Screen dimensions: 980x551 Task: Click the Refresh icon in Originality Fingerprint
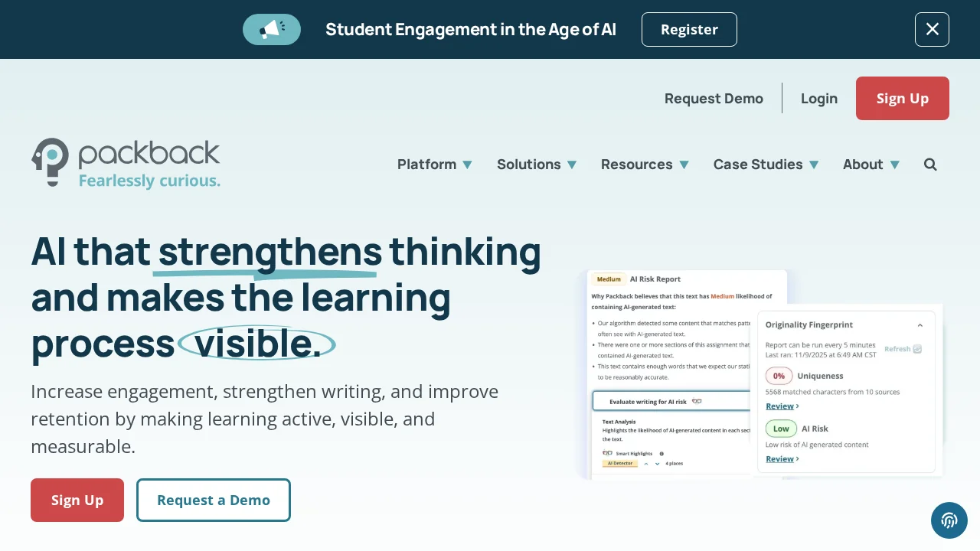coord(917,349)
